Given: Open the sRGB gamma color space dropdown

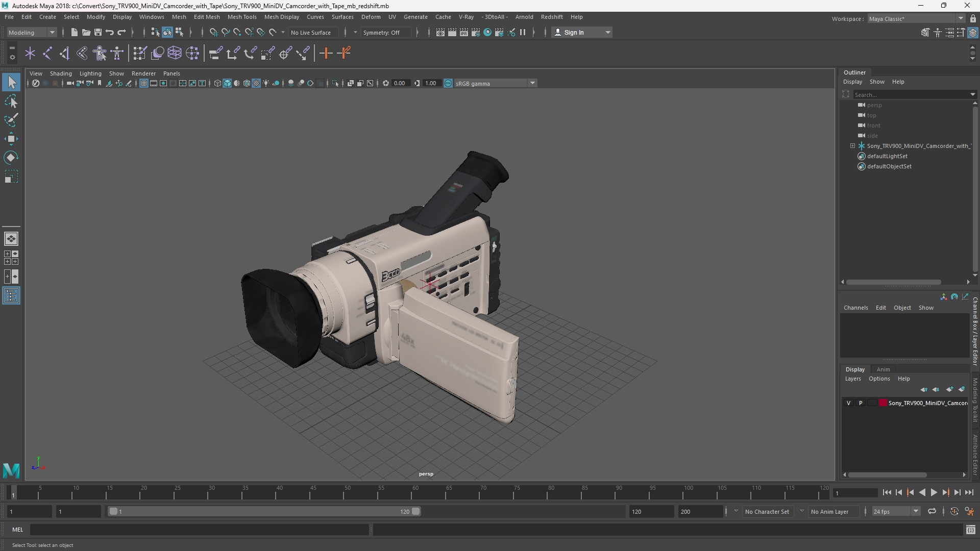Looking at the screenshot, I should point(495,83).
